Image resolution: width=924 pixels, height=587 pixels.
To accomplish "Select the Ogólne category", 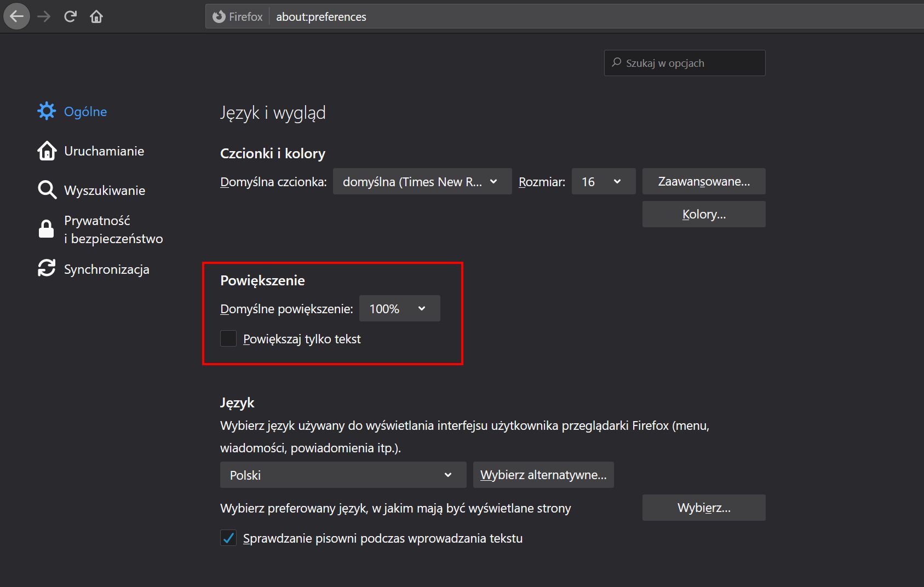I will coord(85,112).
